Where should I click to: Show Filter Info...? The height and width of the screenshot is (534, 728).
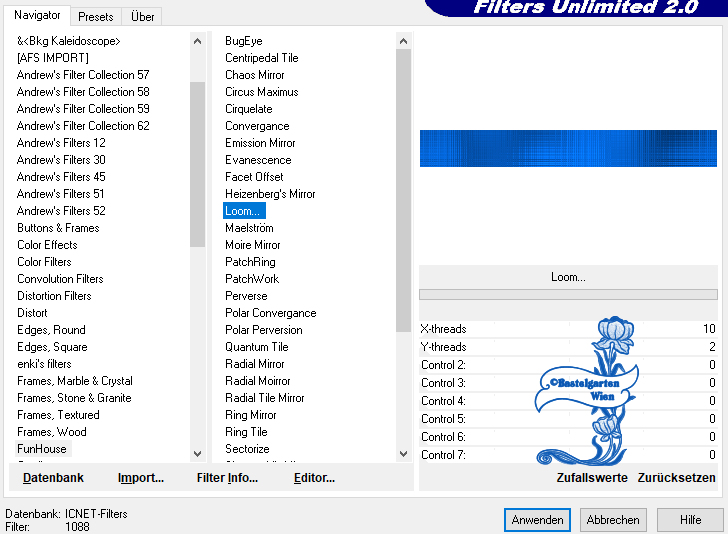(227, 478)
